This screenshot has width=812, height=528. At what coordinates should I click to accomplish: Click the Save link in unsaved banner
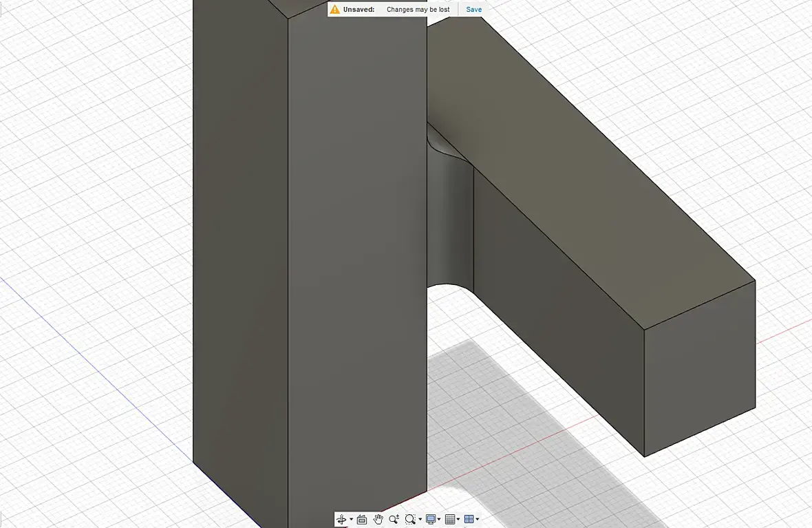pyautogui.click(x=474, y=10)
